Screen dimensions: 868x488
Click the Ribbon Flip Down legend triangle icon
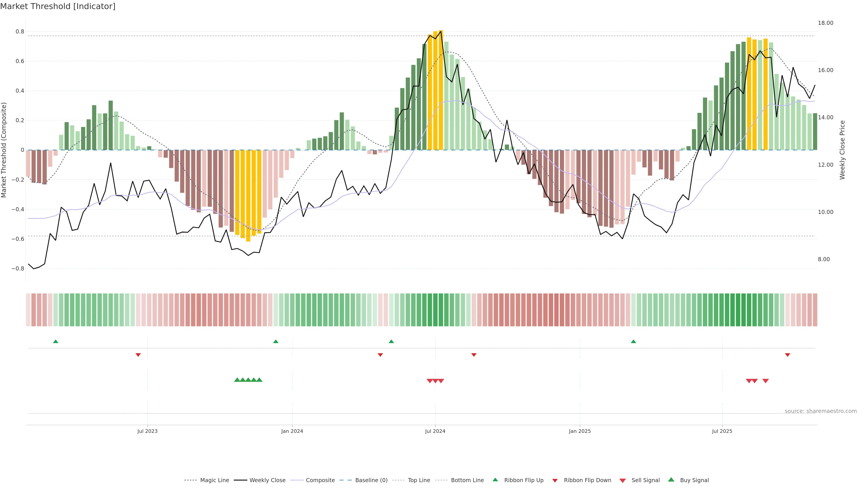tap(555, 481)
